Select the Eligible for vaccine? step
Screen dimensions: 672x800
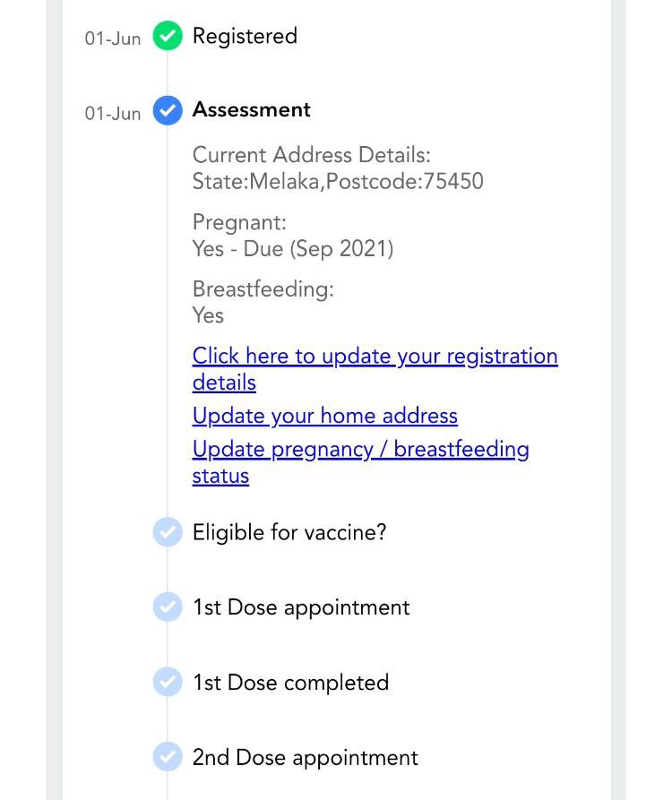[289, 532]
